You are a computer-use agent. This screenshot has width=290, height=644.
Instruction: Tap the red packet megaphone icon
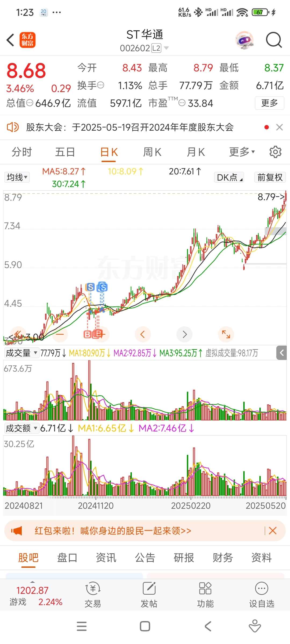pyautogui.click(x=17, y=531)
